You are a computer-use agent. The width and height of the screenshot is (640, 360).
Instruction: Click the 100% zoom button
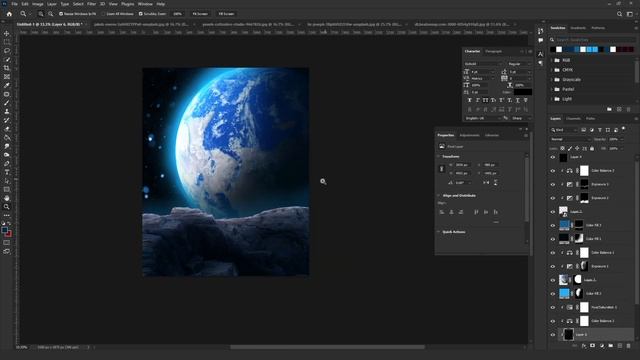pos(178,14)
